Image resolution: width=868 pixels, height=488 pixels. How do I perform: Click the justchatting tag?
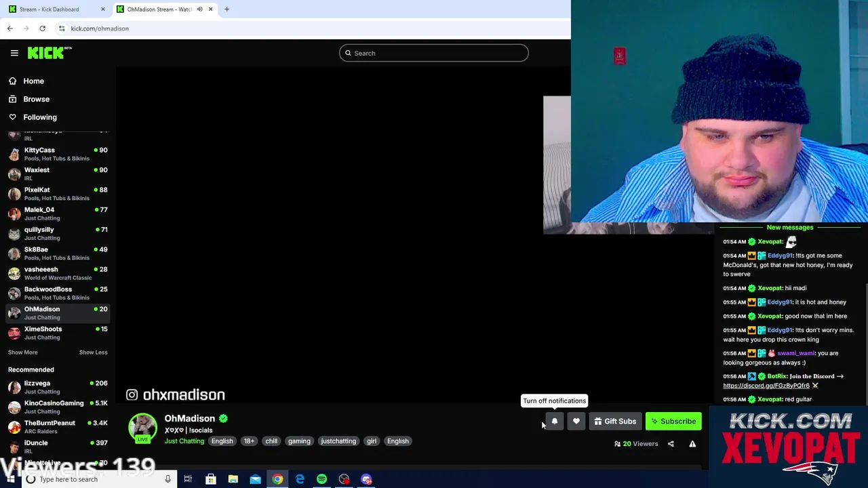tap(338, 441)
